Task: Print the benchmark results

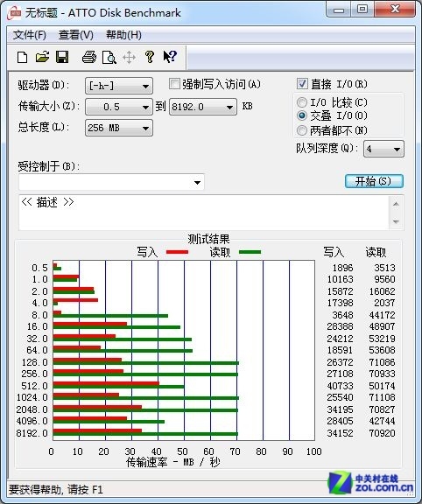Action: pyautogui.click(x=89, y=57)
